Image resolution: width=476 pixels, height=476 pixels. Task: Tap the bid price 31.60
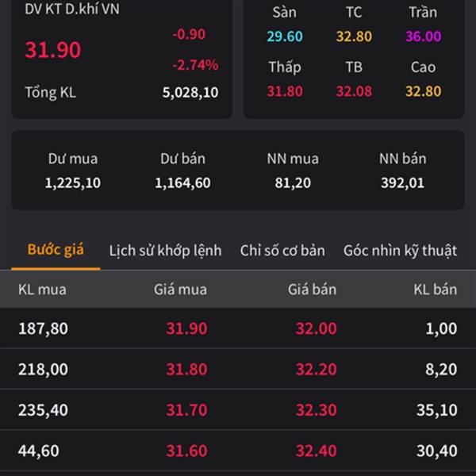click(186, 451)
